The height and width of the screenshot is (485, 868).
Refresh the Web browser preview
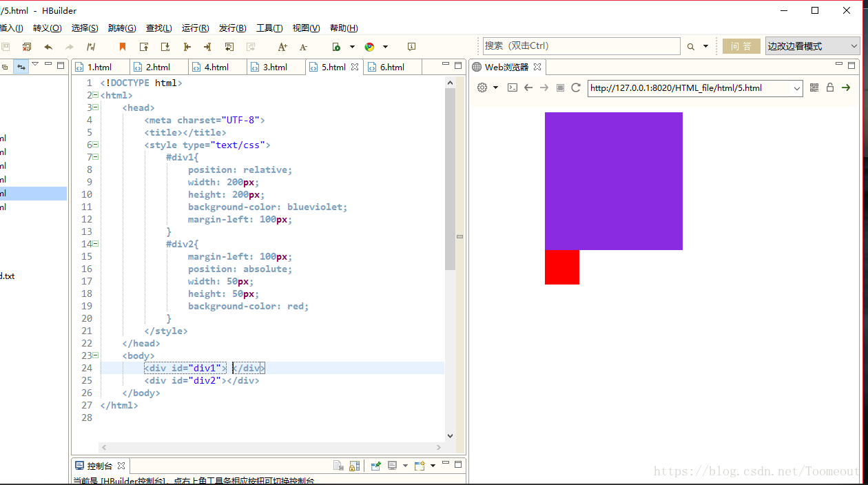[x=576, y=87]
